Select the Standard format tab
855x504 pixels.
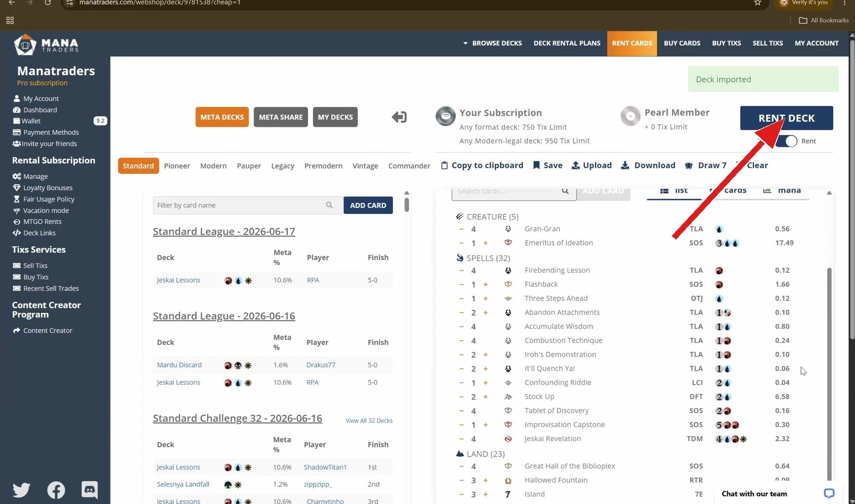138,166
